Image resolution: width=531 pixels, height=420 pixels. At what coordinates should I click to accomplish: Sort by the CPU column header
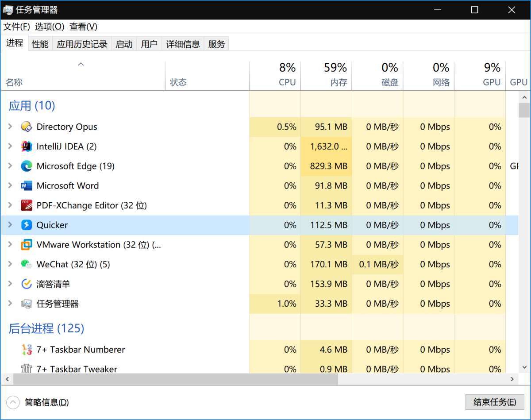tap(275, 76)
